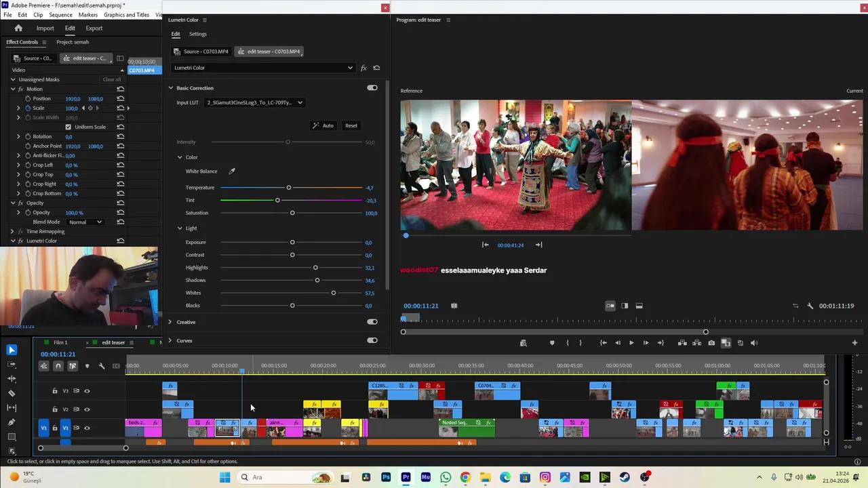Switch to Film 1 sequence tab
Viewport: 868px width, 488px height.
pyautogui.click(x=60, y=343)
